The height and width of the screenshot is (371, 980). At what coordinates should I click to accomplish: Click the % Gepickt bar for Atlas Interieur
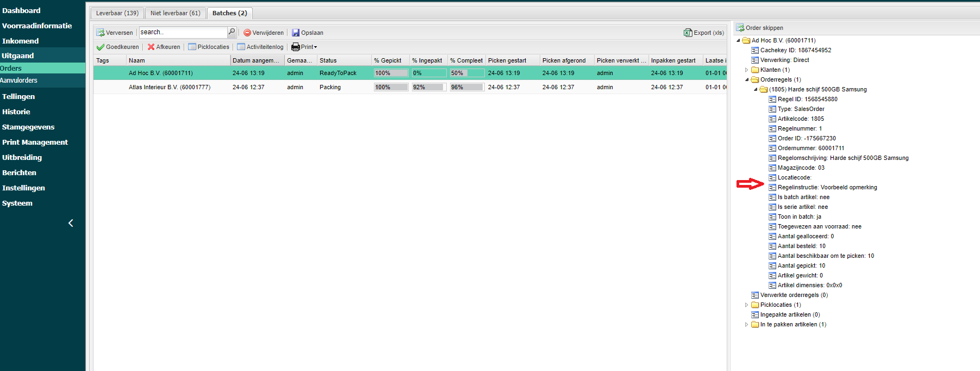[391, 87]
